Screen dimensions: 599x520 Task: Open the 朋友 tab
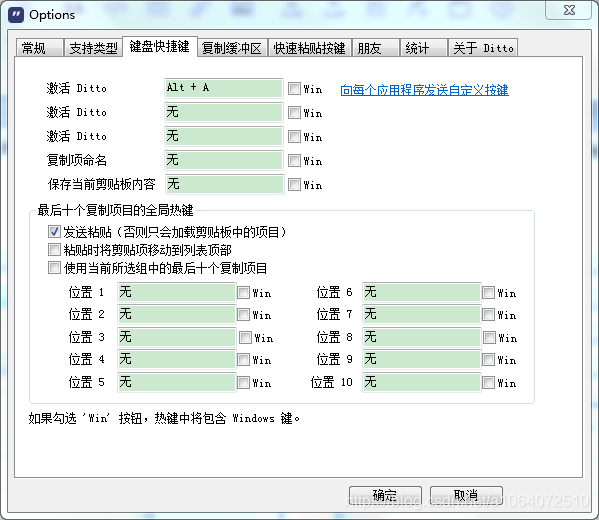pyautogui.click(x=375, y=48)
